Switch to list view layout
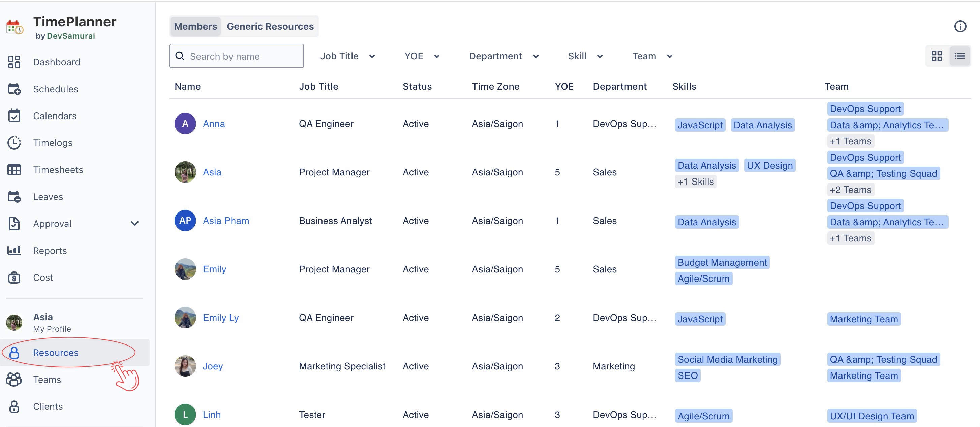Screen dimensions: 980x427 click(x=959, y=56)
